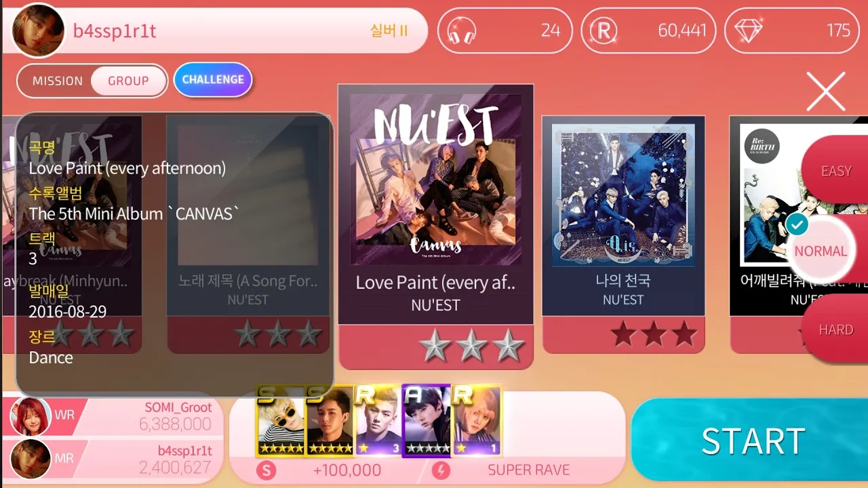Tap the S bonus score badge
Viewport: 868px width, 488px height.
point(266,470)
